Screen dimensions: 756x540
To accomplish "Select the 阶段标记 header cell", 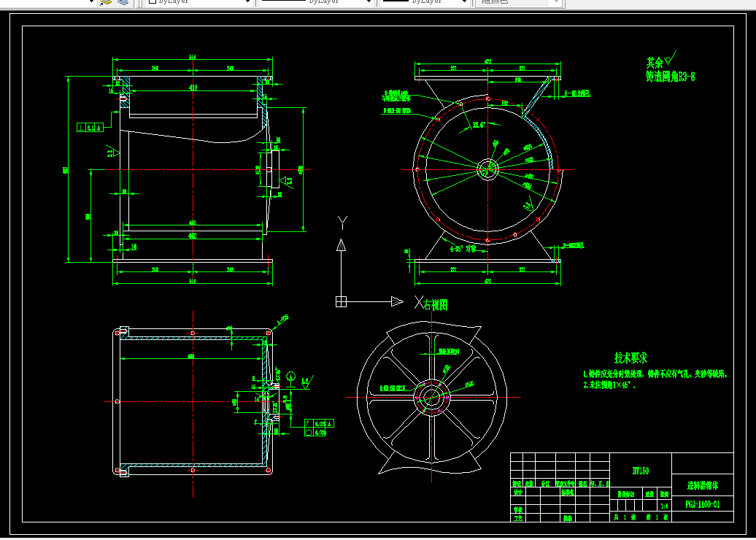I will [626, 494].
